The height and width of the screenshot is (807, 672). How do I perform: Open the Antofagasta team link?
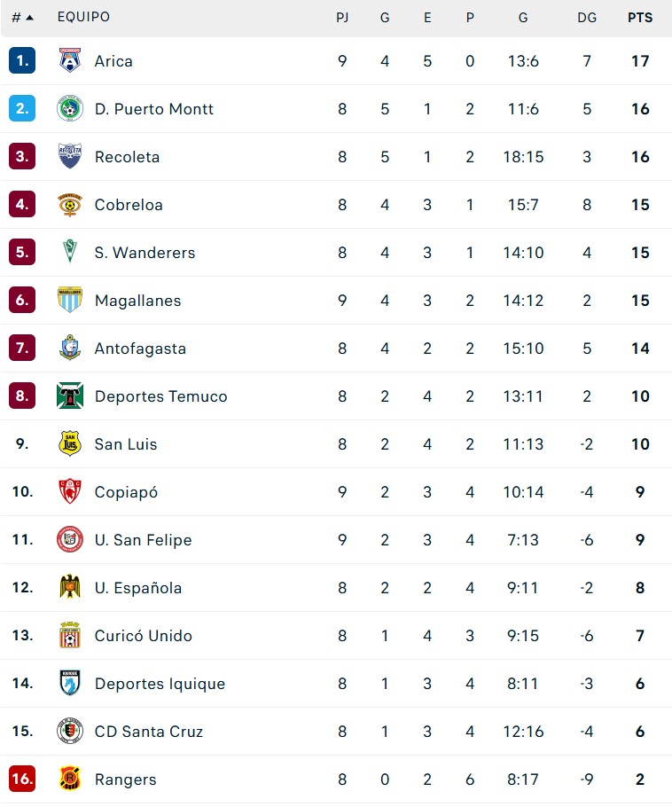pyautogui.click(x=140, y=349)
